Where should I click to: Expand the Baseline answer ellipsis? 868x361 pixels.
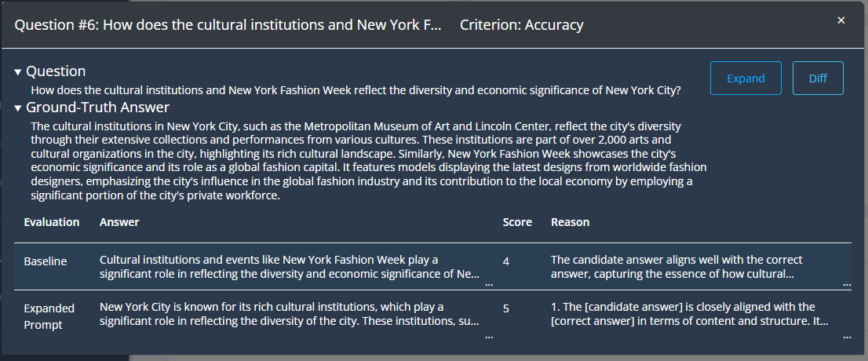pyautogui.click(x=490, y=283)
